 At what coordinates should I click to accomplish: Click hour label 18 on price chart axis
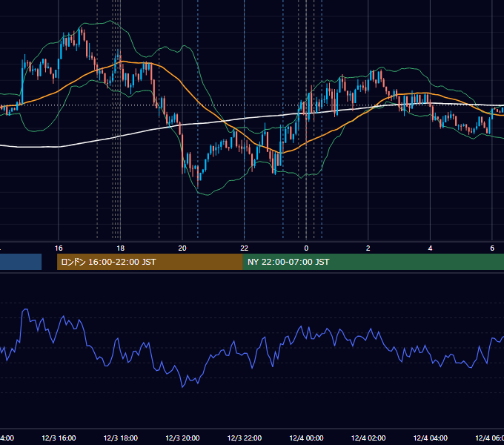[121, 248]
